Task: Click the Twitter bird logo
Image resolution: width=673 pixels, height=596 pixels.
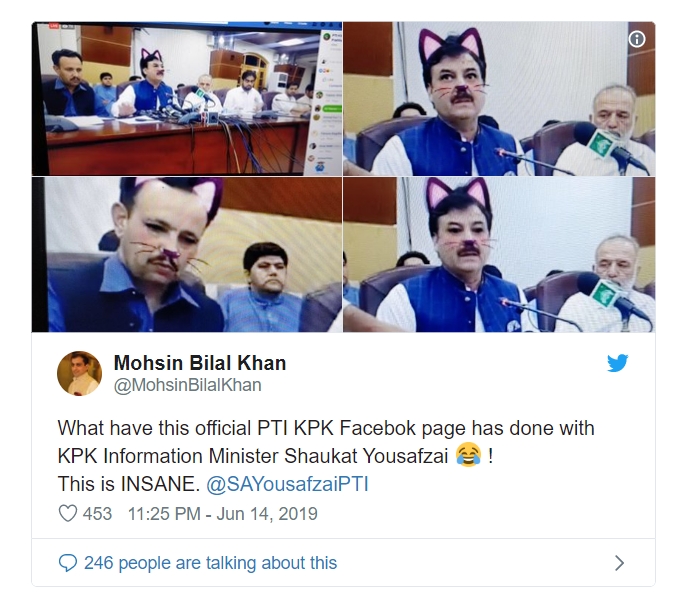Action: 618,363
